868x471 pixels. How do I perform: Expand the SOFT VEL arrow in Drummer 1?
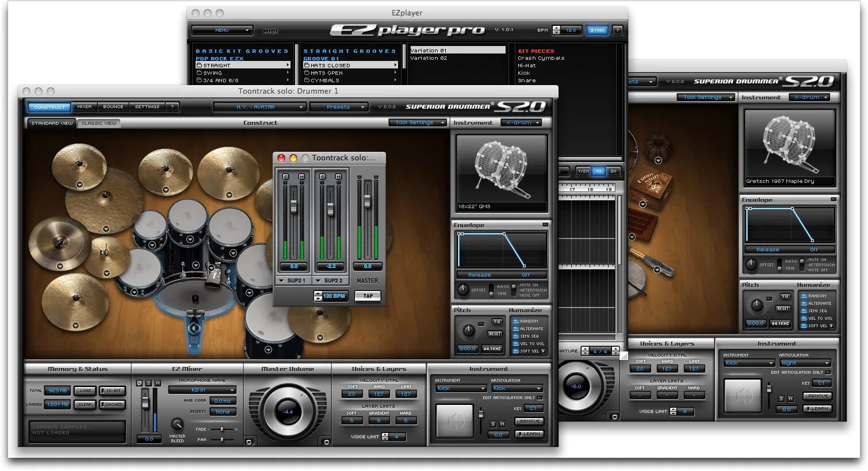coord(543,351)
